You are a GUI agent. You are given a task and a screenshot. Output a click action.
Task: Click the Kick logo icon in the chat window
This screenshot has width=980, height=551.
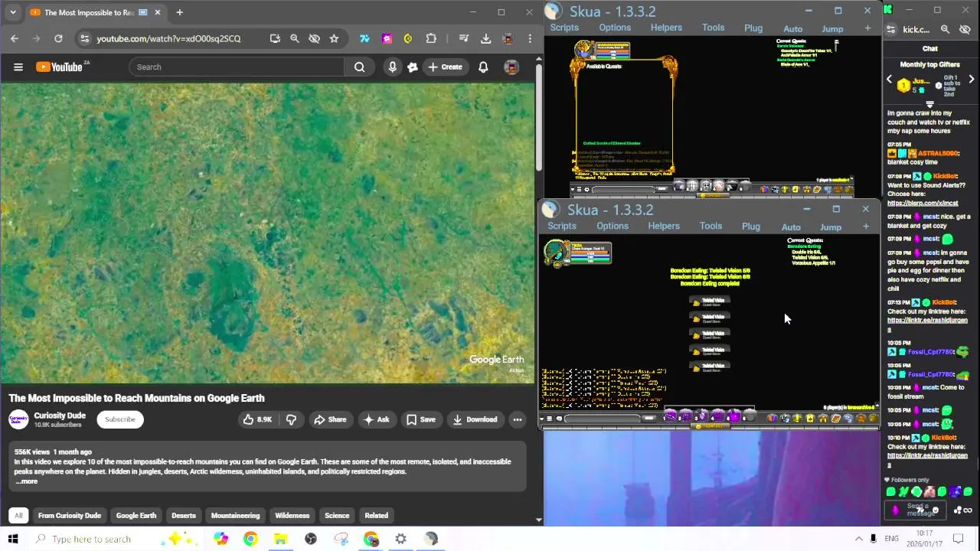click(x=888, y=10)
